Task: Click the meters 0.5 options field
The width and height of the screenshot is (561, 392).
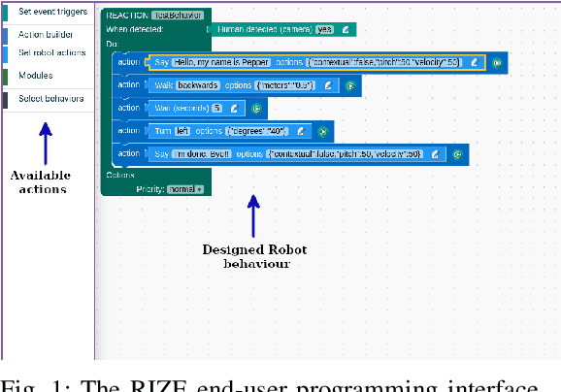Action: tap(285, 85)
